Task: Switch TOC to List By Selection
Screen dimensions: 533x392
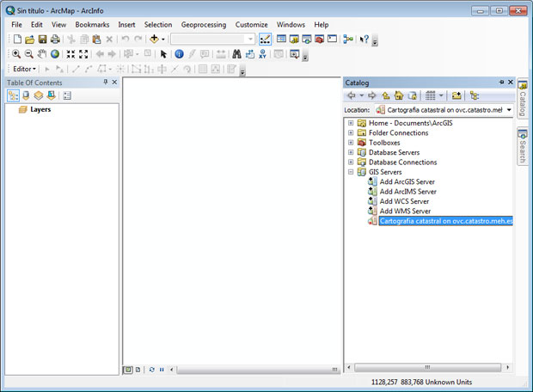Action: [x=51, y=96]
